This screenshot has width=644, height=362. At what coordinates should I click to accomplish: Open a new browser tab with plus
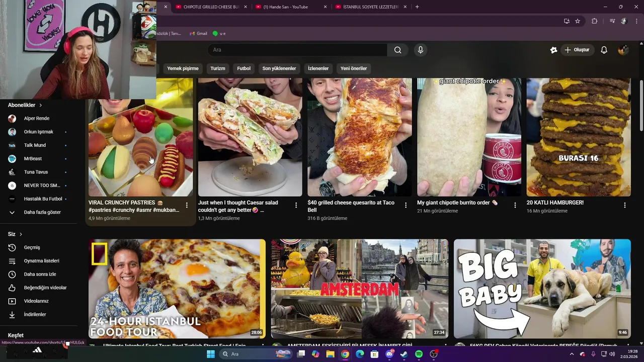tap(417, 7)
